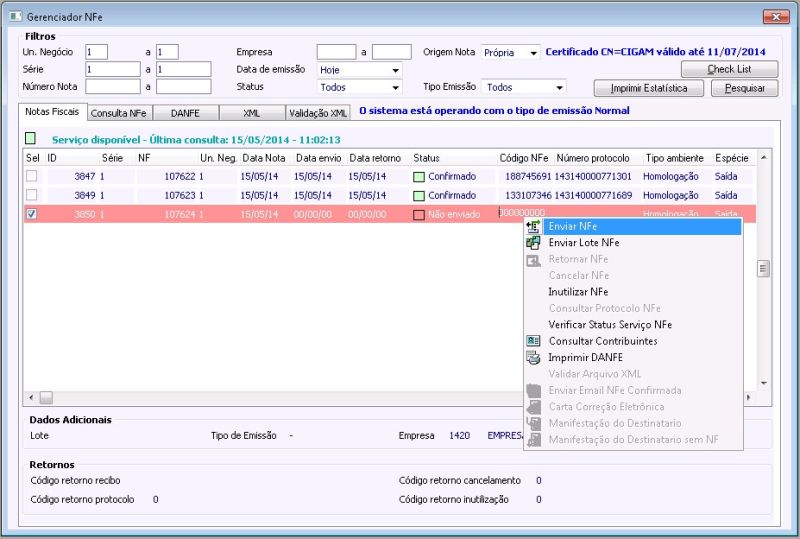Switch to the Validação XML tab
The width and height of the screenshot is (800, 539).
point(318,113)
